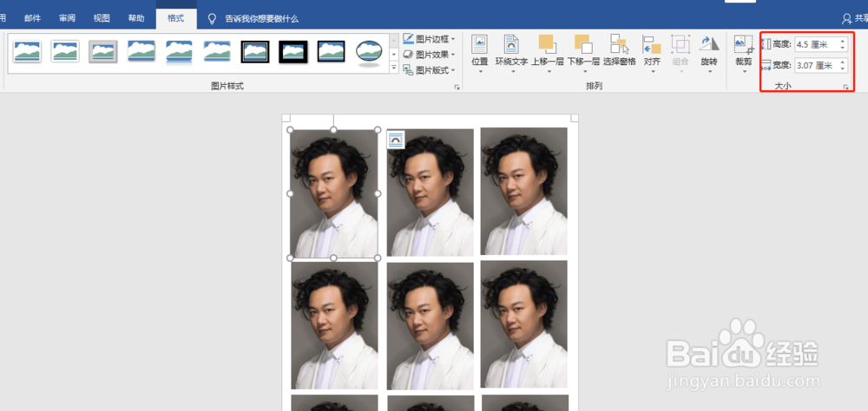Apply the beveled matte white picture style
The image size is (868, 411).
65,51
